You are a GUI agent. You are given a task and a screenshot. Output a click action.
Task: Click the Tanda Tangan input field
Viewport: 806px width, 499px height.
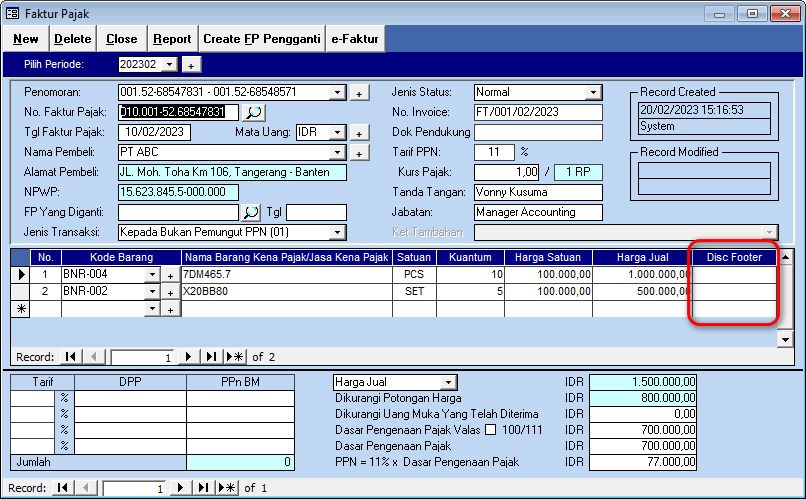[x=538, y=192]
